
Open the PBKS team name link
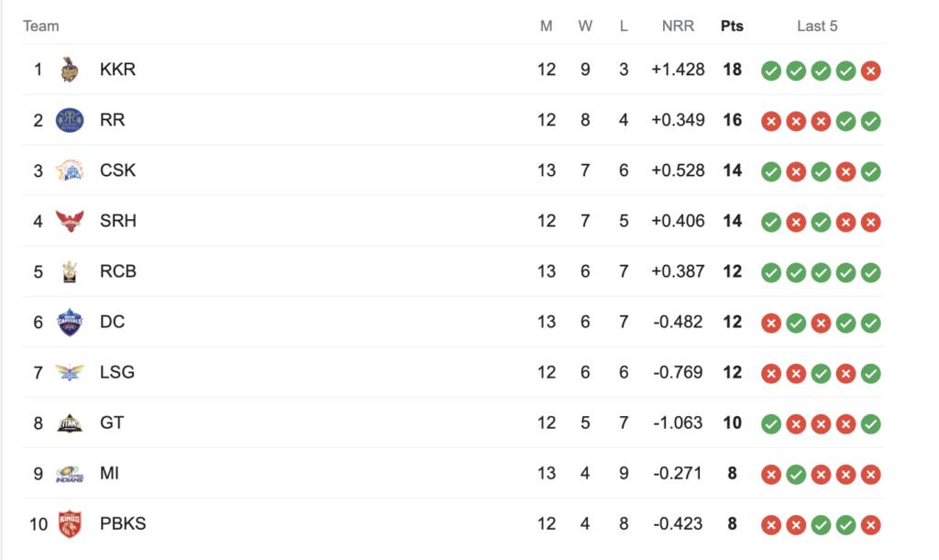pos(123,524)
